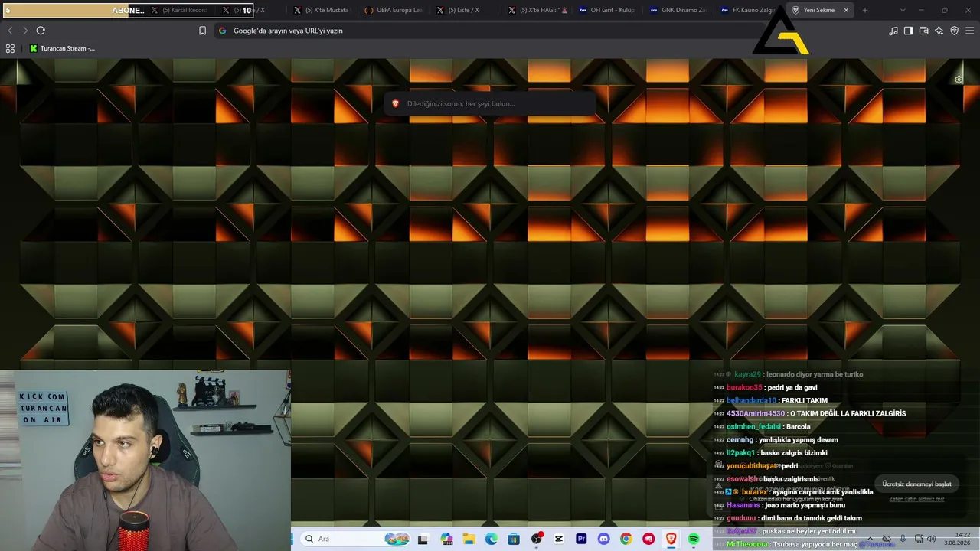Image resolution: width=980 pixels, height=551 pixels.
Task: Click username osimhen_fedaisi in chat
Action: click(x=753, y=426)
